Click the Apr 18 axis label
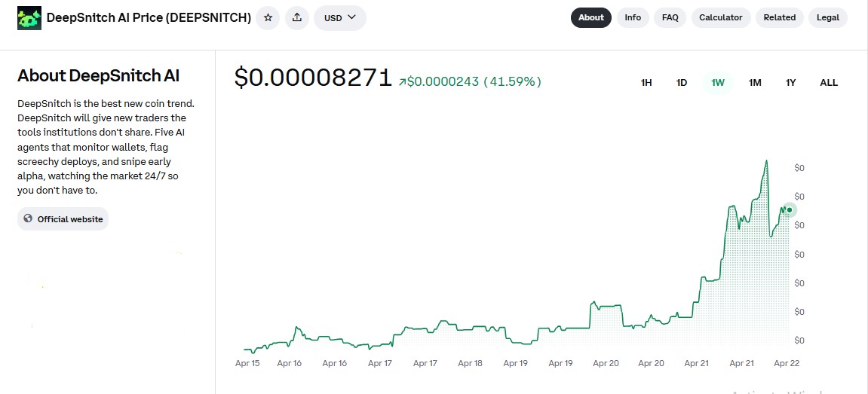Viewport: 868px width, 394px height. pyautogui.click(x=471, y=364)
